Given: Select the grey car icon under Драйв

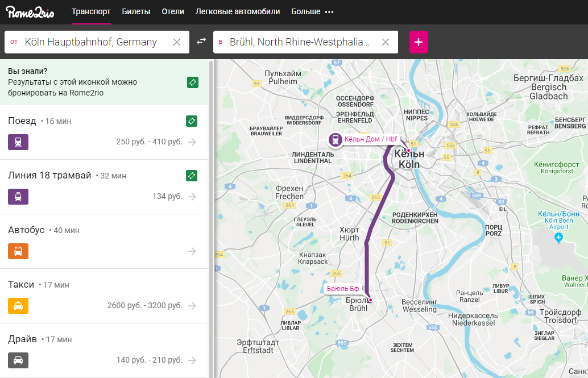Looking at the screenshot, I should point(18,360).
